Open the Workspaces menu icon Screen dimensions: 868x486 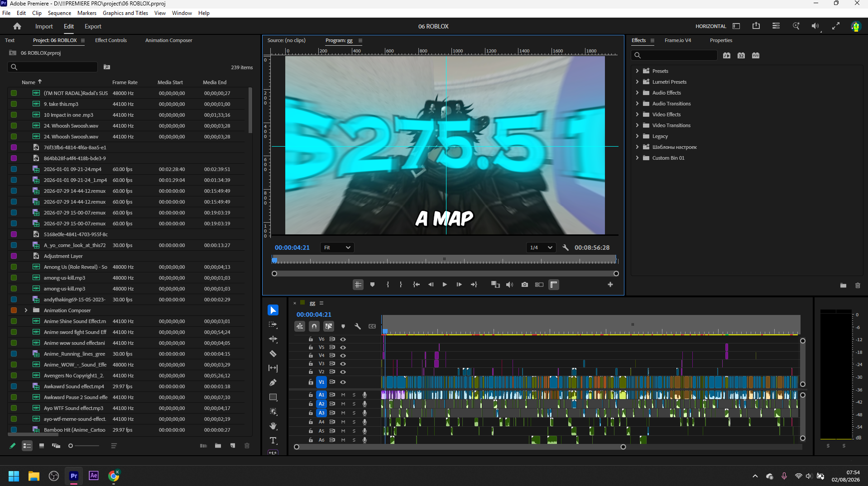[x=736, y=26]
